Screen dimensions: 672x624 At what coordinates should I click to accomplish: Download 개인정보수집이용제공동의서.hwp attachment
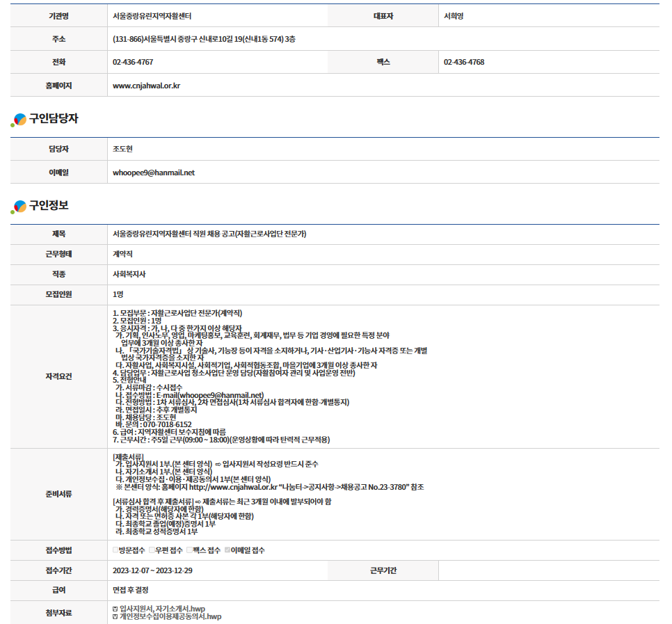[170, 617]
